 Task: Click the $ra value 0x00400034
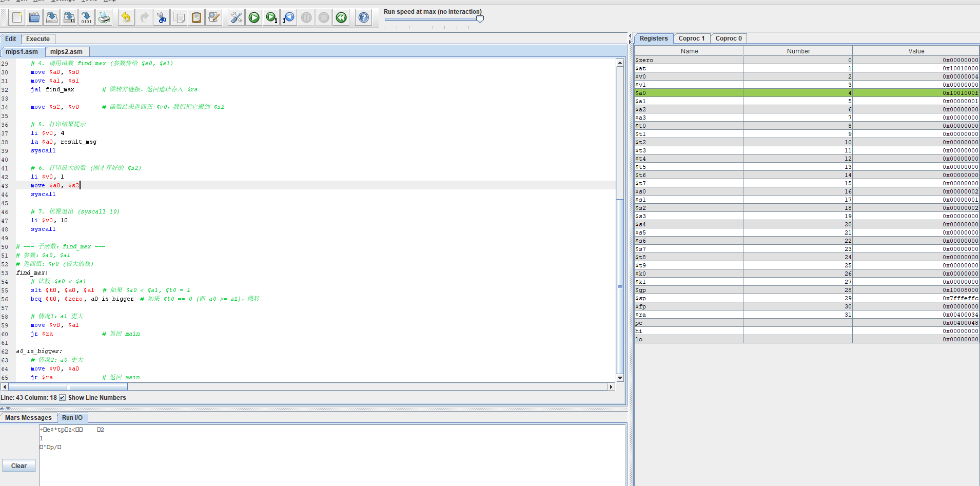(x=960, y=315)
